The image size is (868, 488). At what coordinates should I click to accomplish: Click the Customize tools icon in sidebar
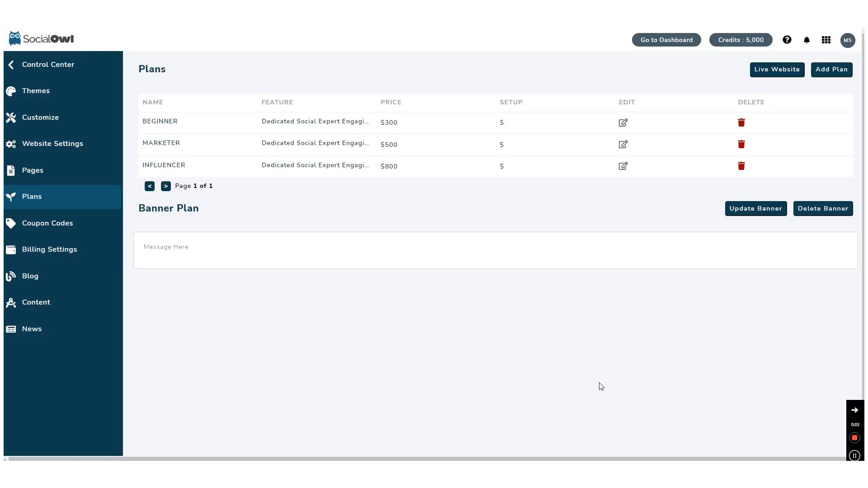coord(11,117)
